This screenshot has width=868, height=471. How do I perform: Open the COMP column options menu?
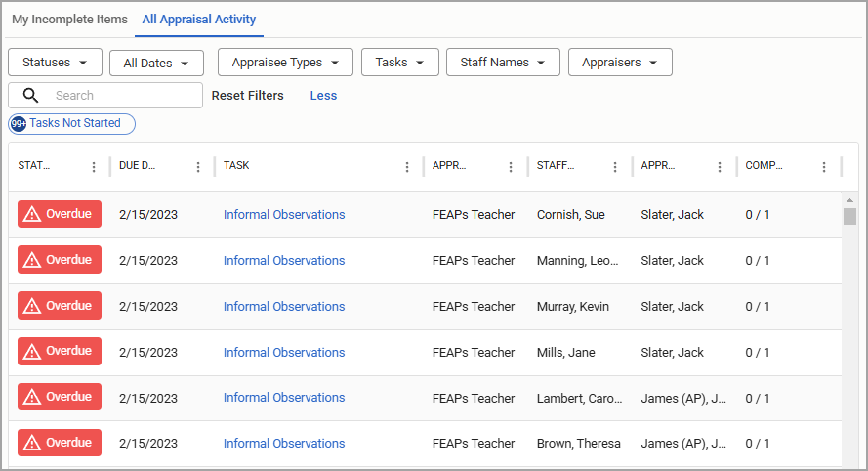(x=824, y=167)
